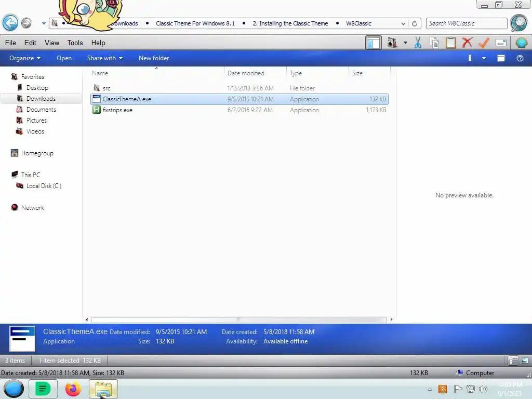Image resolution: width=532 pixels, height=399 pixels.
Task: Expand the address bar history dropdown
Action: point(403,23)
